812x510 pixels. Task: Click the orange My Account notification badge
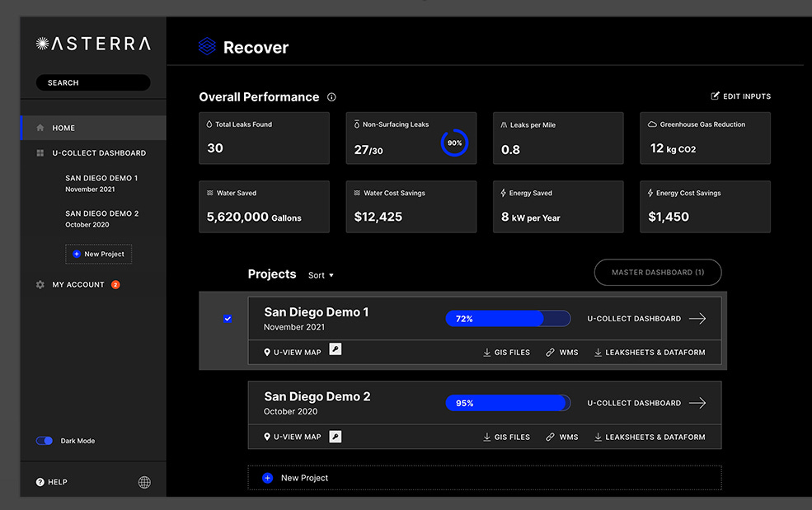coord(115,285)
